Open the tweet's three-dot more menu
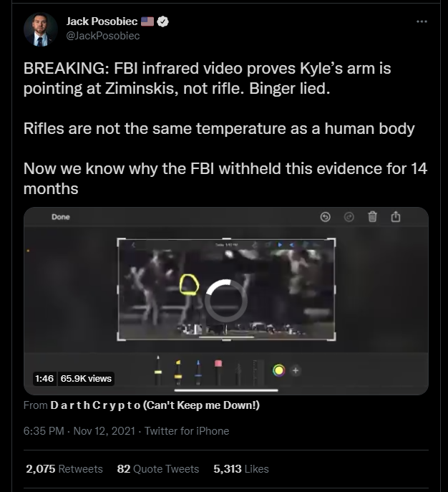The width and height of the screenshot is (448, 492). 422,21
